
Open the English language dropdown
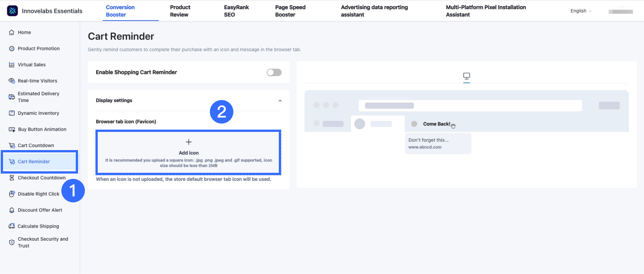coord(581,11)
